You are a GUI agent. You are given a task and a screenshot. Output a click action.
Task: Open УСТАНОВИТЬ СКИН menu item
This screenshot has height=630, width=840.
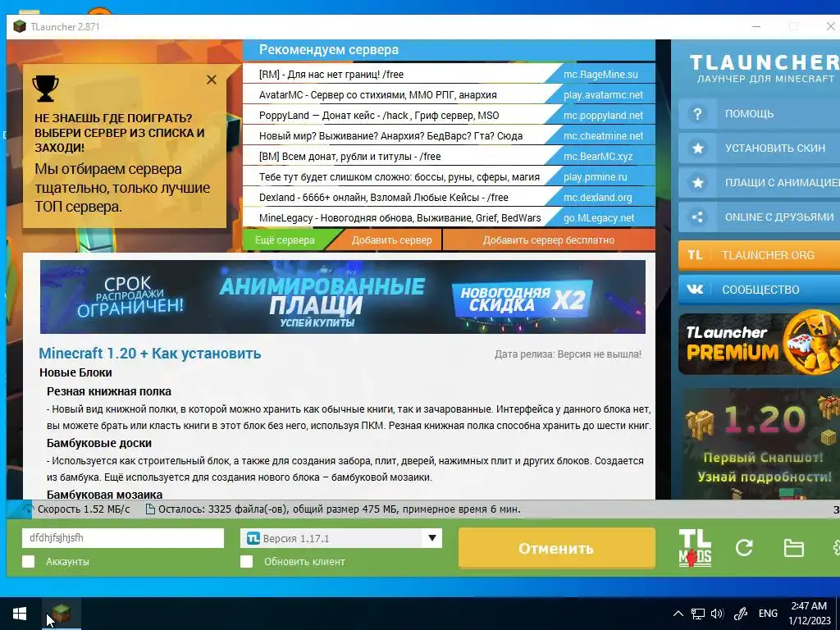[x=759, y=148]
